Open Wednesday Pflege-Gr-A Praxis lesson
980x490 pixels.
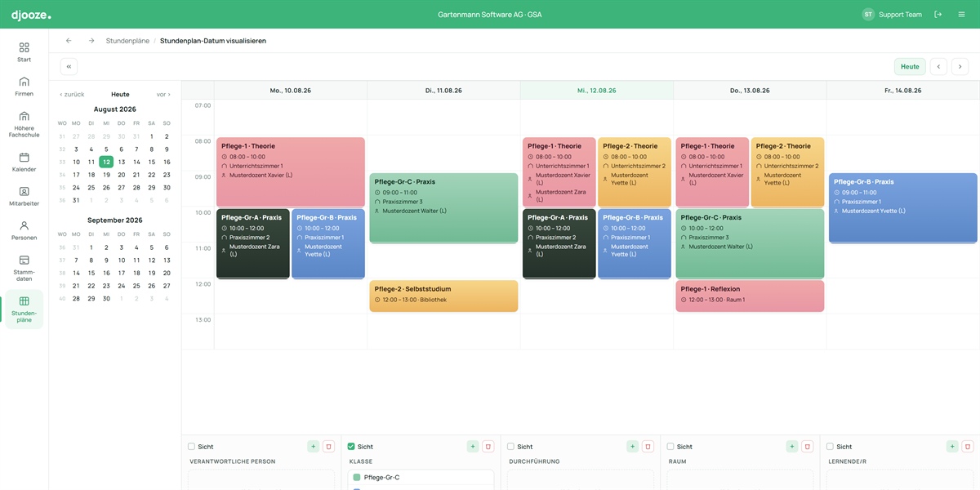point(559,243)
